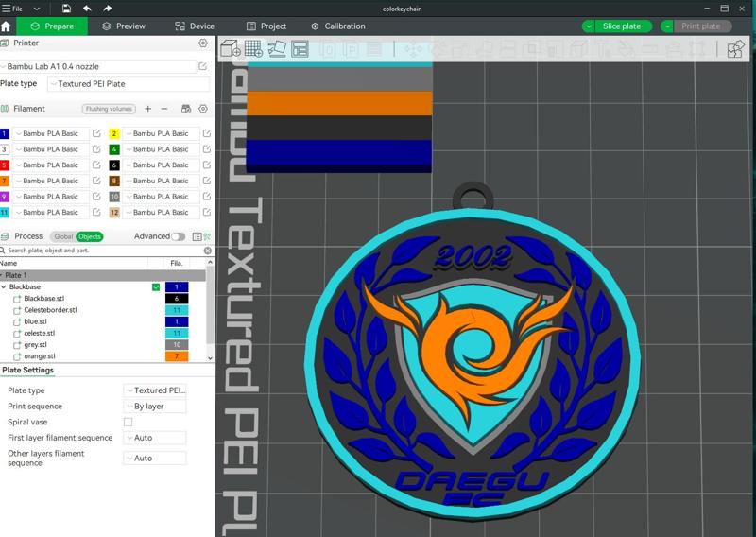Click the Arrange all objects icon
756x537 pixels.
click(x=300, y=49)
